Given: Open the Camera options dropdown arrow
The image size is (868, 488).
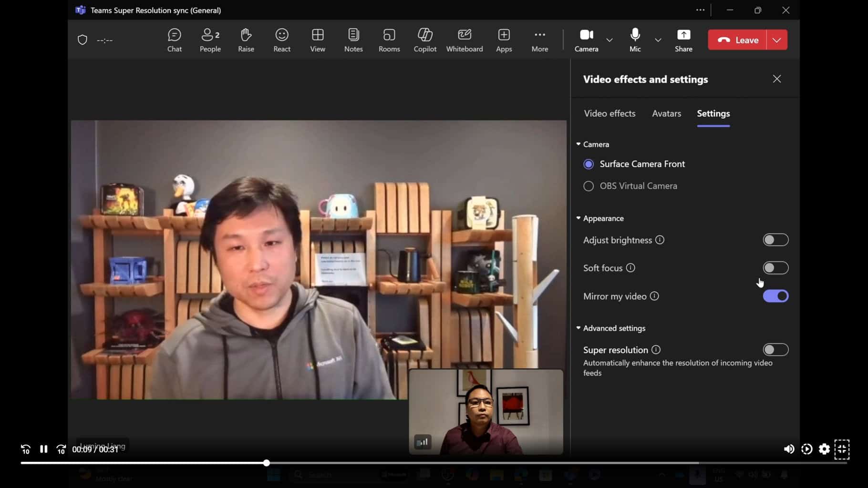Looking at the screenshot, I should click(x=609, y=40).
